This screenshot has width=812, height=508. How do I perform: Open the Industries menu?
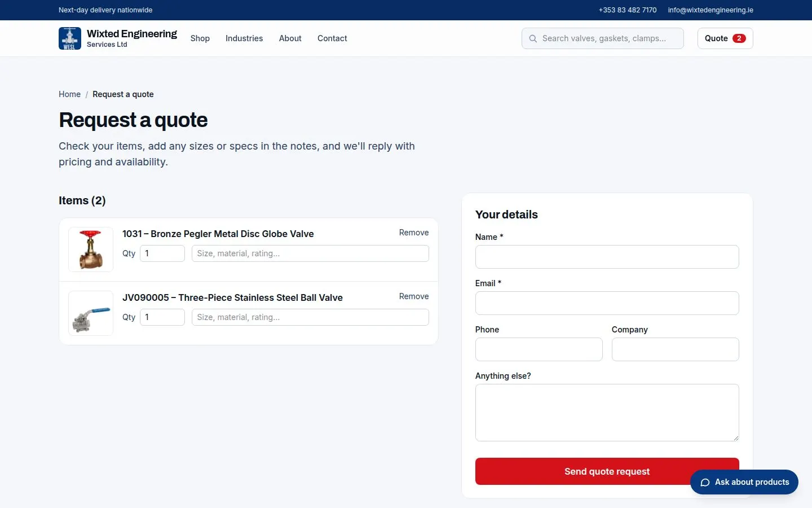click(244, 38)
